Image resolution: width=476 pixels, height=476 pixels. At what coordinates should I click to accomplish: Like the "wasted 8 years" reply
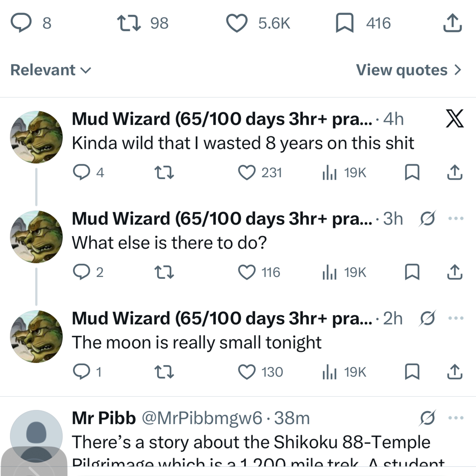(247, 172)
